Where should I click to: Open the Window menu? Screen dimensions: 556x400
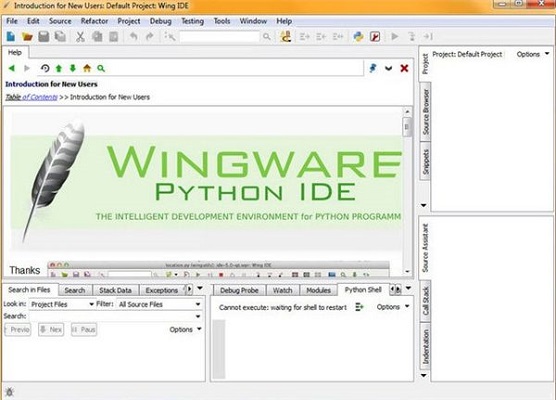253,21
